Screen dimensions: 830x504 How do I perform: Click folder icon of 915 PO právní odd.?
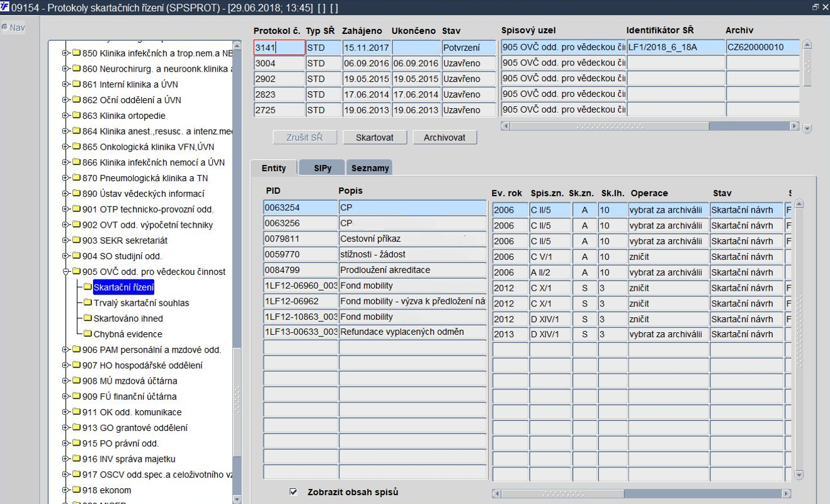tap(76, 444)
